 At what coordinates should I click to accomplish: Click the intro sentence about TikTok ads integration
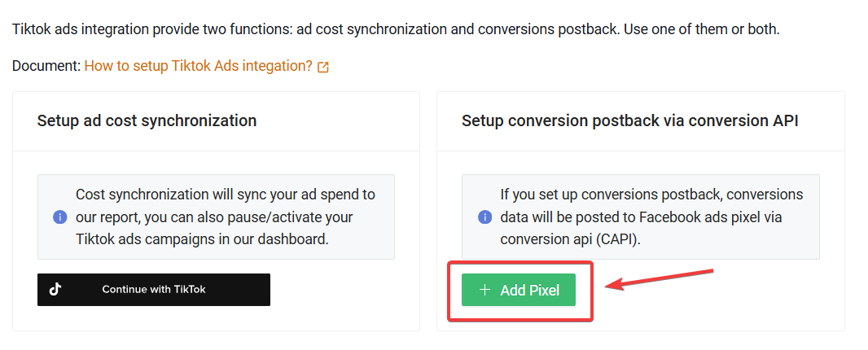pos(395,29)
